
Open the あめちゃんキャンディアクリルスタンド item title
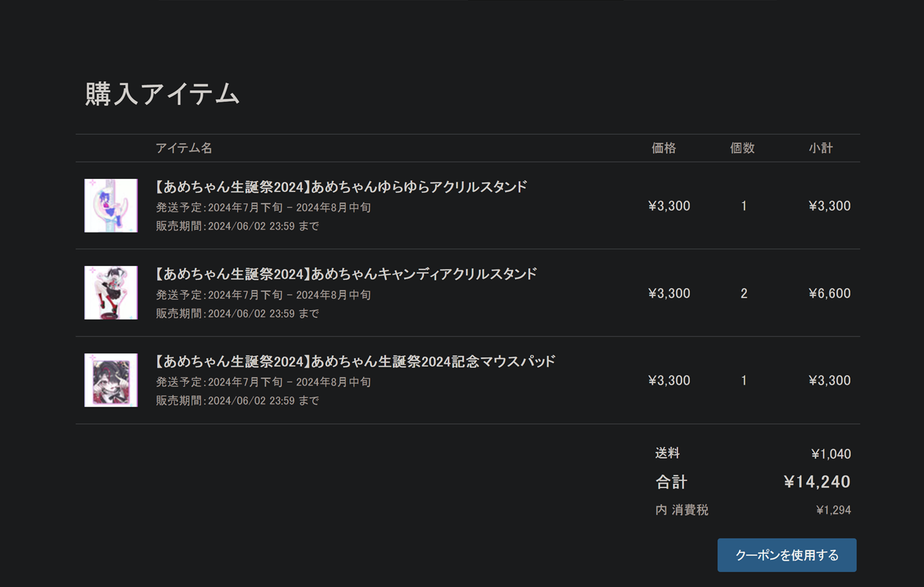pos(346,274)
